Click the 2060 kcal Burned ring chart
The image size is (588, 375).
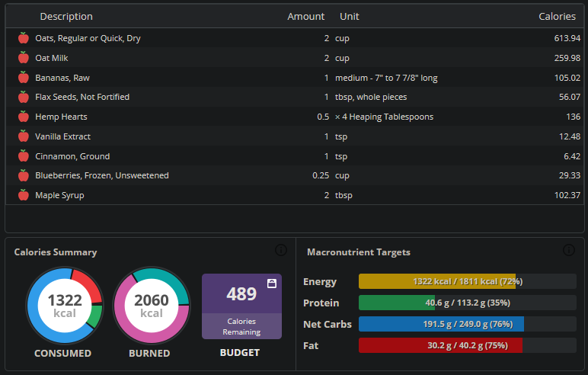click(x=152, y=306)
